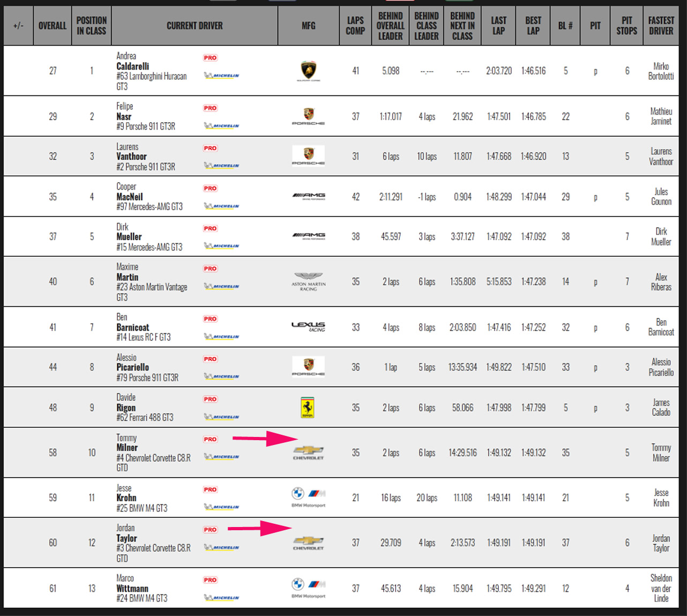687x616 pixels.
Task: Click the LAPS COMP column header
Action: [355, 26]
